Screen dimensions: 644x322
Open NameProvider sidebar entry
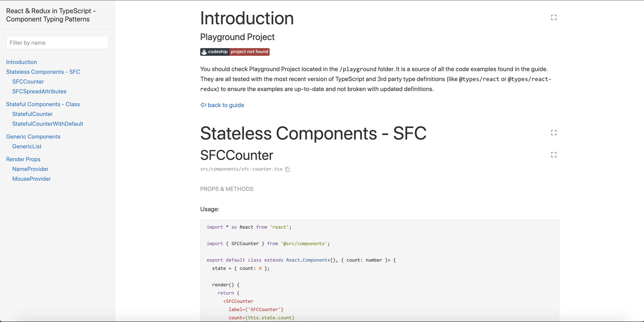(30, 169)
